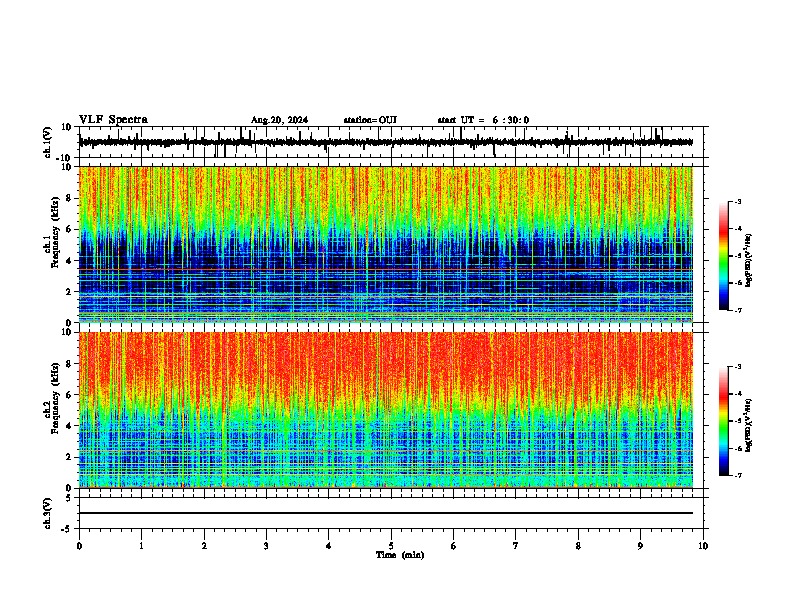Image resolution: width=792 pixels, height=612 pixels.
Task: Click the ch.2 spectrogram color scale bar
Action: [724, 421]
